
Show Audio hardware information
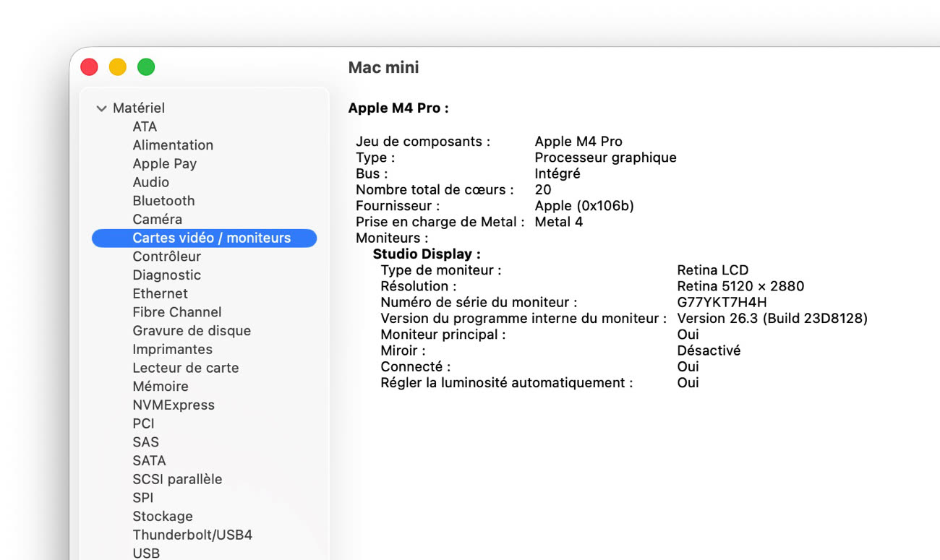(x=150, y=182)
